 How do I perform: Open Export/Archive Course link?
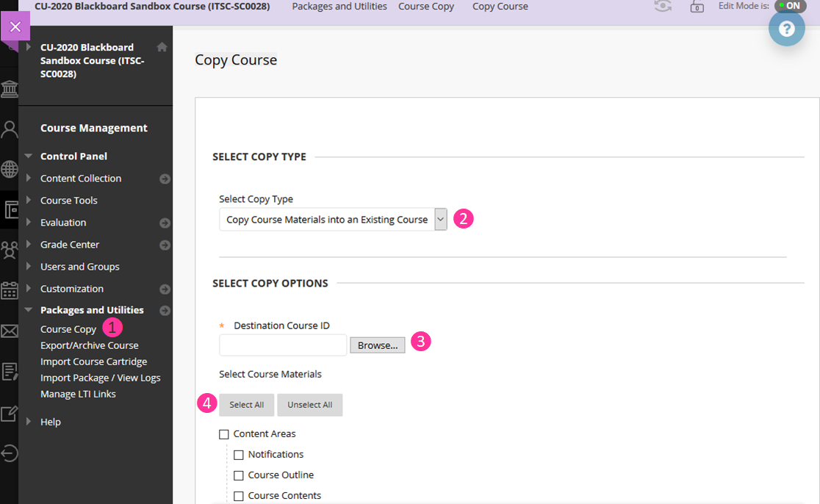[x=90, y=345]
